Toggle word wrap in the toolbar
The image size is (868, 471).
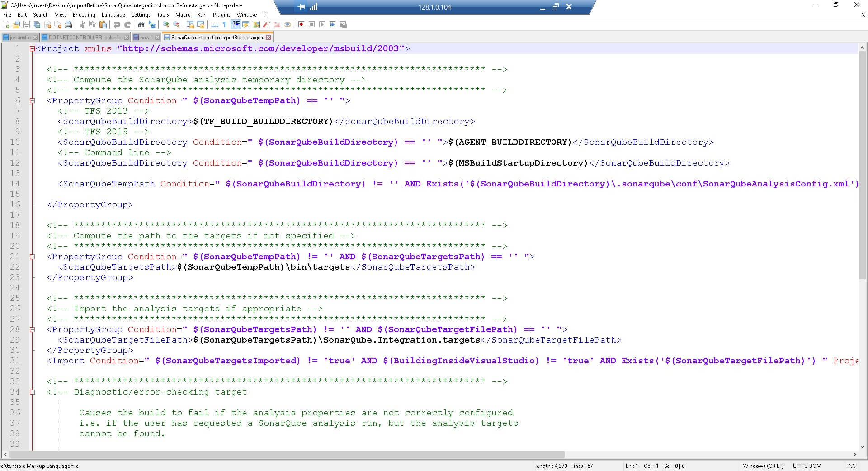click(x=215, y=24)
